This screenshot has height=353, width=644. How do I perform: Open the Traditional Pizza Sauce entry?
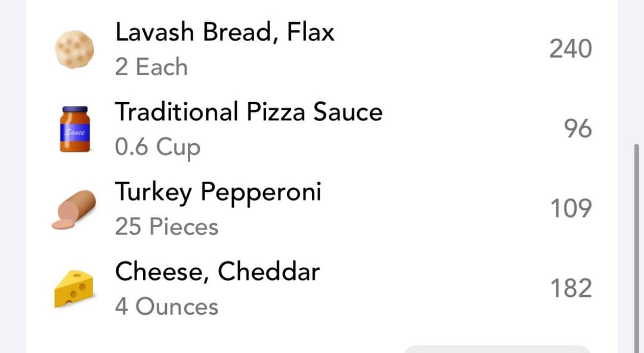248,112
